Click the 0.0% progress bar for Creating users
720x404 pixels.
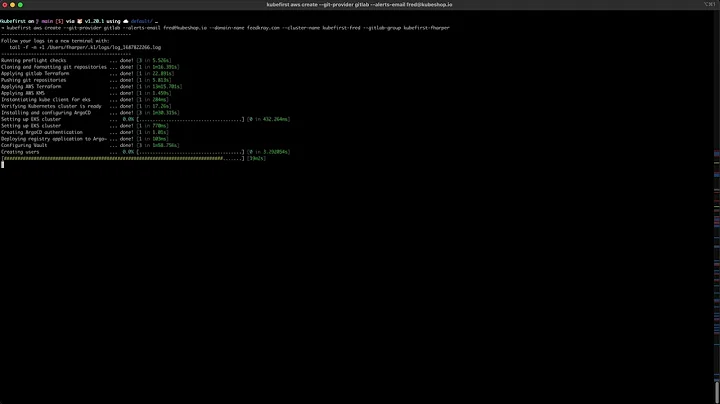point(190,152)
